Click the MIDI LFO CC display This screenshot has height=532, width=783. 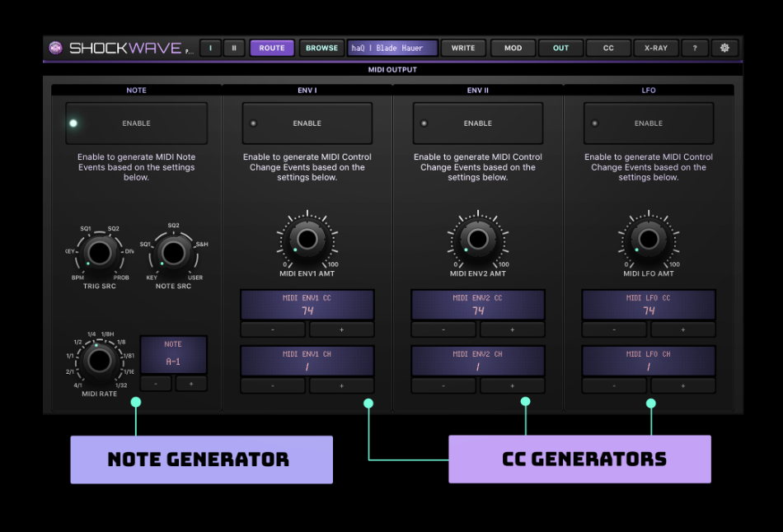coord(649,305)
